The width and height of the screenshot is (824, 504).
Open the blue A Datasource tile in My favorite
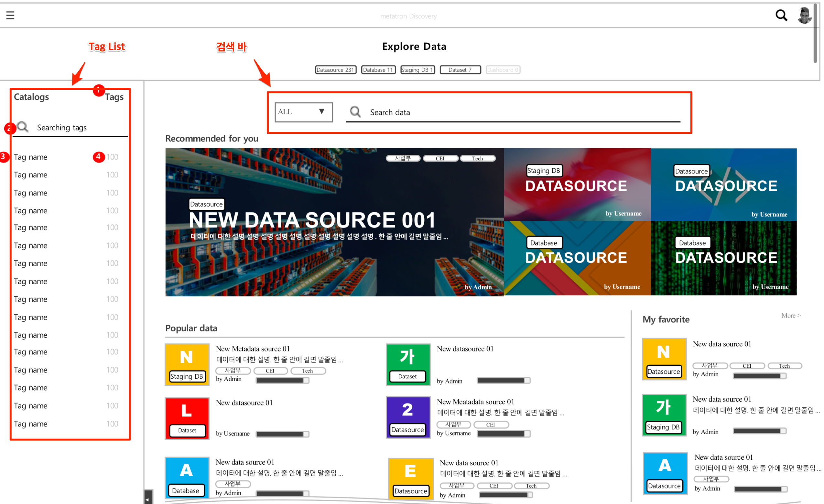point(665,473)
